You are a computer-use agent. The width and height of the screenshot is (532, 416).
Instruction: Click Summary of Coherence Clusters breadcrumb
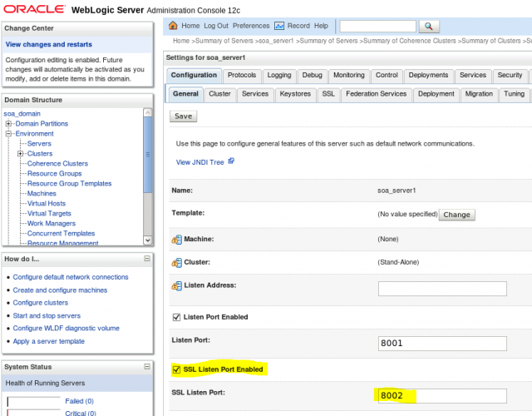(410, 41)
